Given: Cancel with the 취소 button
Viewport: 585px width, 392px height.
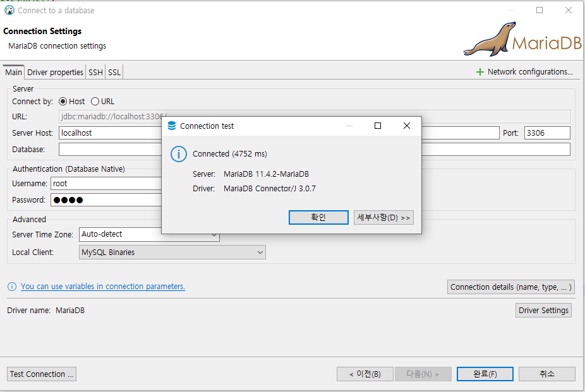Looking at the screenshot, I should [x=547, y=374].
